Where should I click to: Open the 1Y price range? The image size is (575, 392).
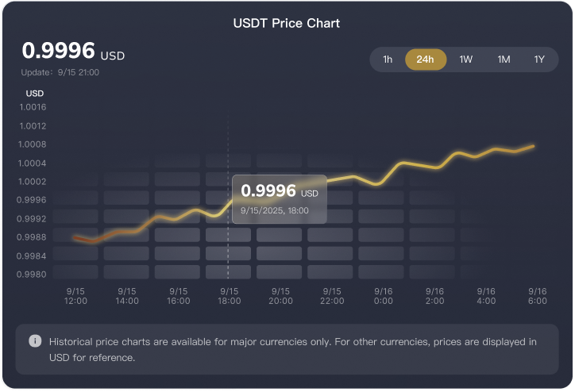tap(539, 60)
